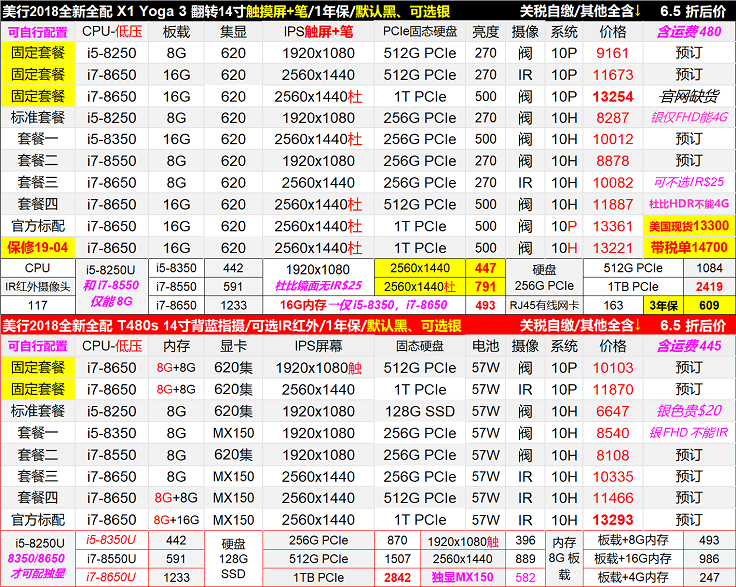Image resolution: width=736 pixels, height=587 pixels.
Task: Select the 512G upgrade price 1084
Action: click(x=709, y=268)
